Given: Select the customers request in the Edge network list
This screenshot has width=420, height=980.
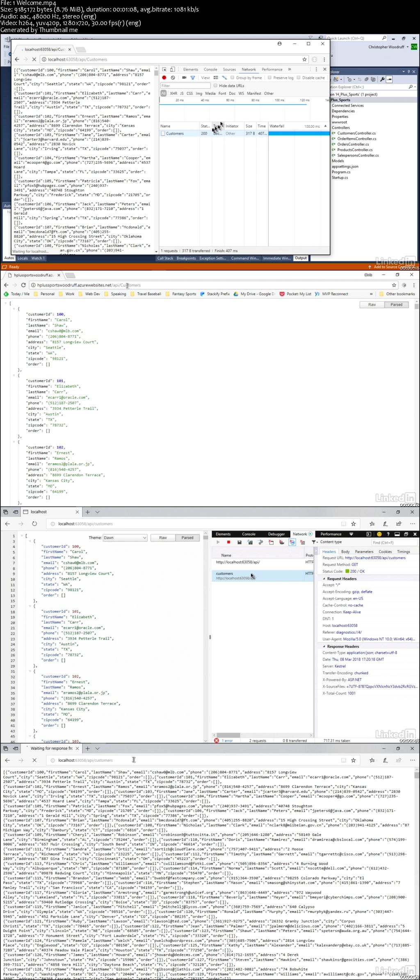Looking at the screenshot, I should coord(262,575).
